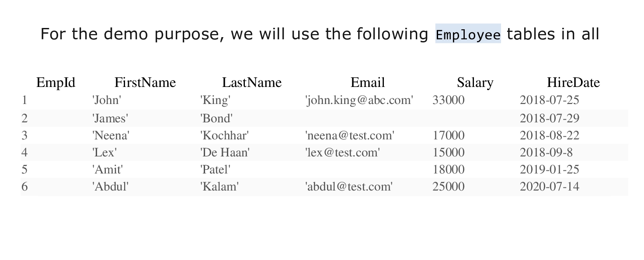This screenshot has height=260, width=644.
Task: Click the 'Abdul' first name cell
Action: tap(110, 187)
